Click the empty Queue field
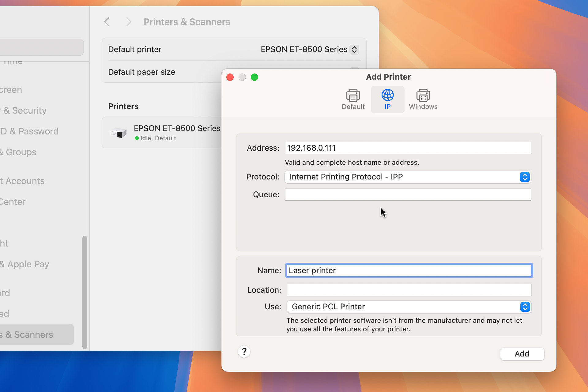This screenshot has height=392, width=588. click(x=408, y=194)
